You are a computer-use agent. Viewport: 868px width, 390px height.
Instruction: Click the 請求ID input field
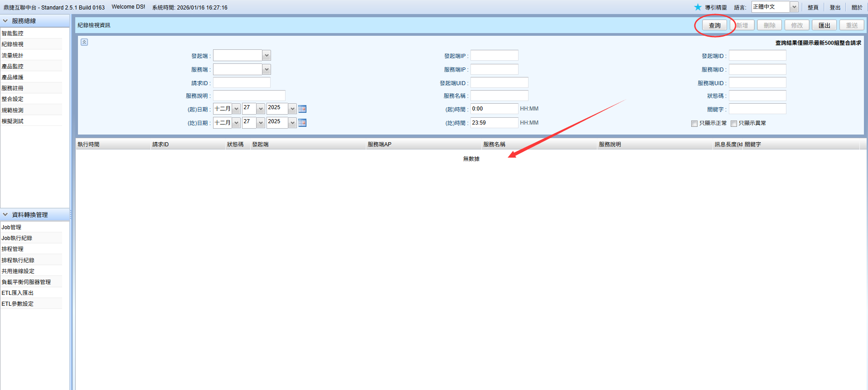click(x=242, y=83)
